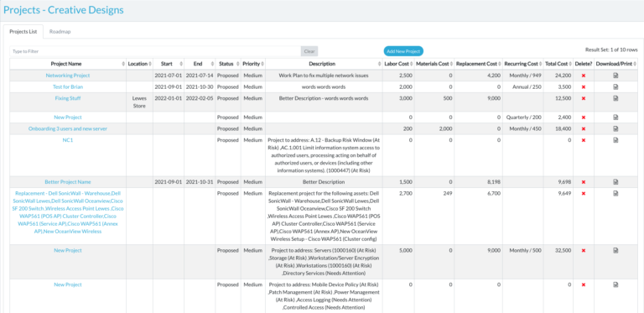Sort table by End date
Screen dimensions: 644x313
click(x=200, y=64)
